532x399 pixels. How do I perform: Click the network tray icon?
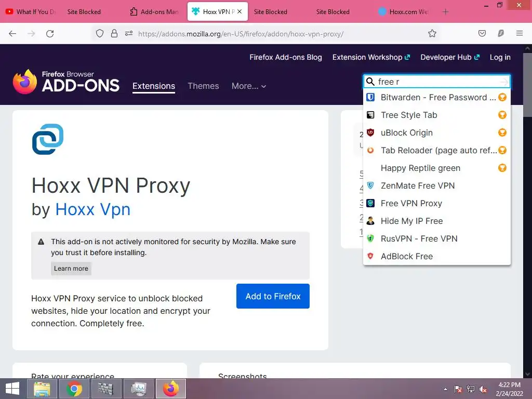471,389
